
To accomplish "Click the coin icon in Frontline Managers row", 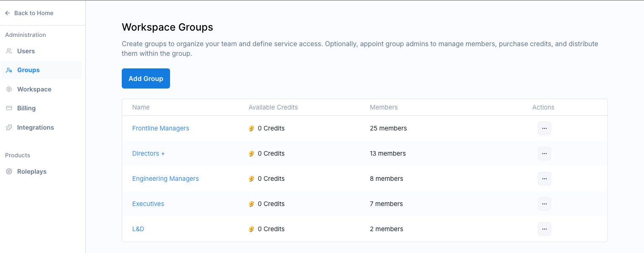I will [x=251, y=128].
